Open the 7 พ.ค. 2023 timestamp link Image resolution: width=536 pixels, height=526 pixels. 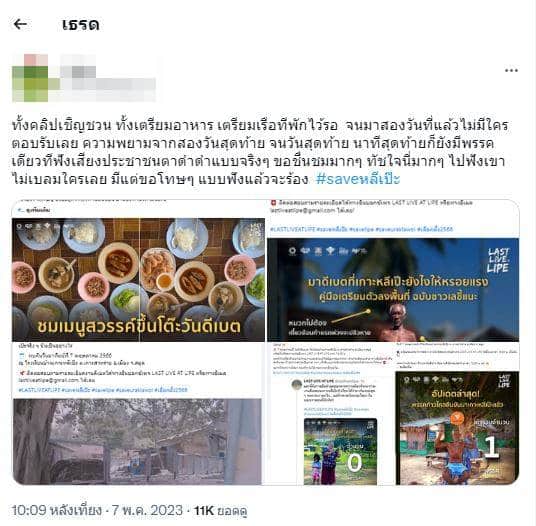(147, 510)
